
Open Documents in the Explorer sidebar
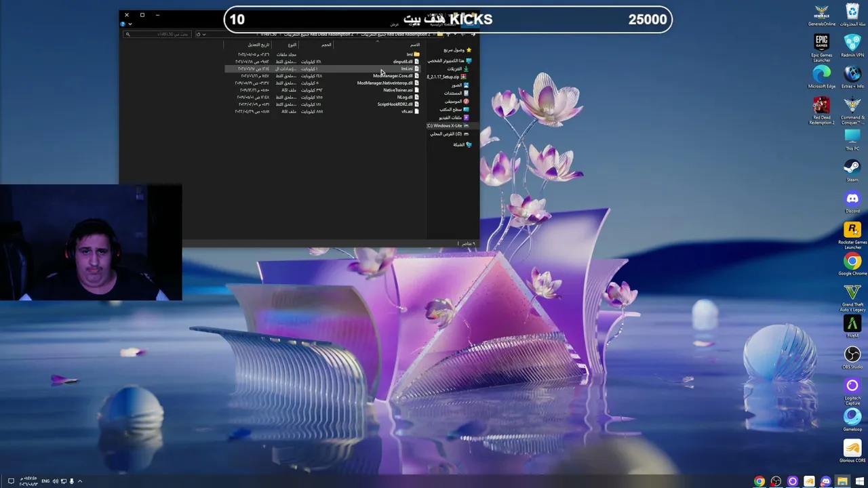click(456, 93)
